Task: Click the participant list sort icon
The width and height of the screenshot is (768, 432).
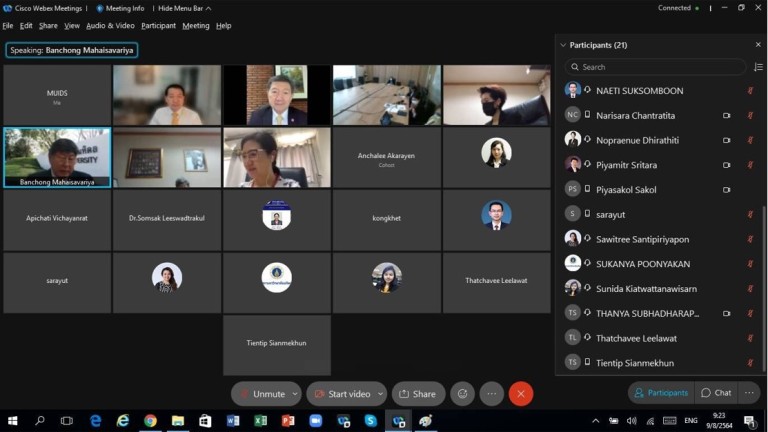Action: [758, 67]
